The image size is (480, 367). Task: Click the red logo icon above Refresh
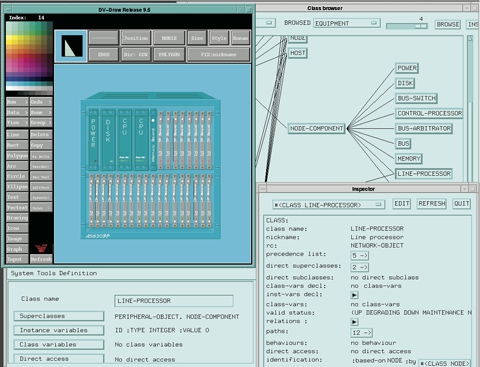(41, 248)
